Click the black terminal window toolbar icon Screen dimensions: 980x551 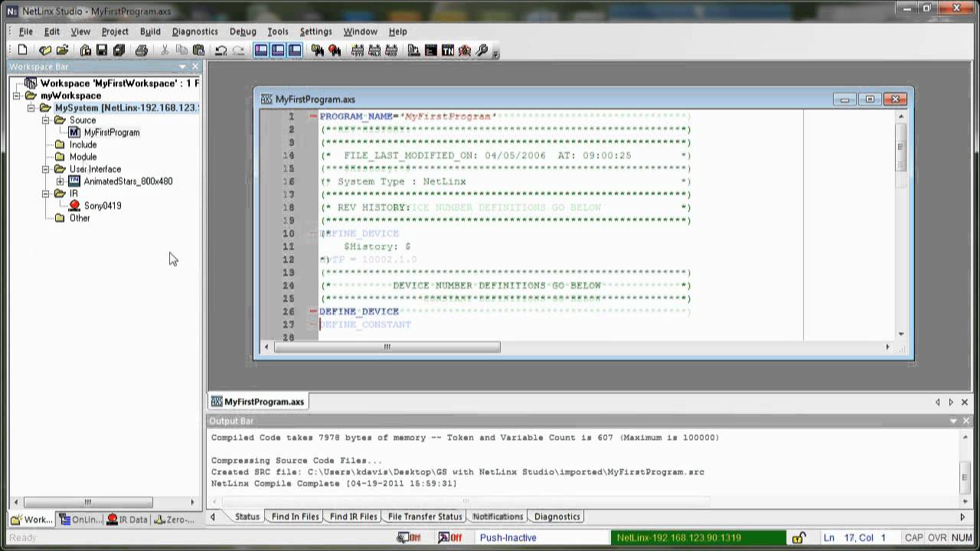point(431,51)
